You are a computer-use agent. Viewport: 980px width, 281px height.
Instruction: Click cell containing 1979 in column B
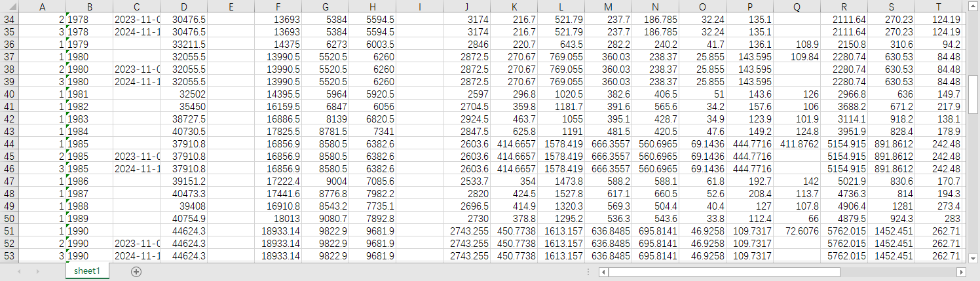pos(90,45)
